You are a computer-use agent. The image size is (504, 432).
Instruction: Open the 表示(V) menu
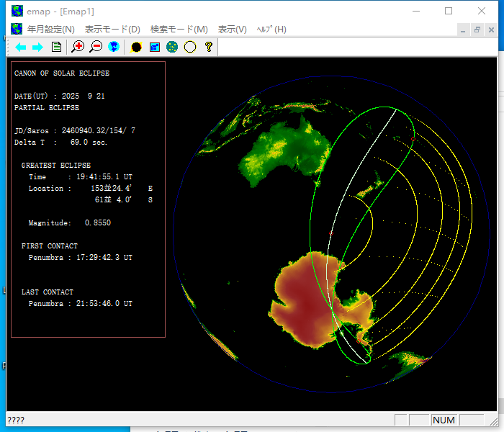(232, 30)
